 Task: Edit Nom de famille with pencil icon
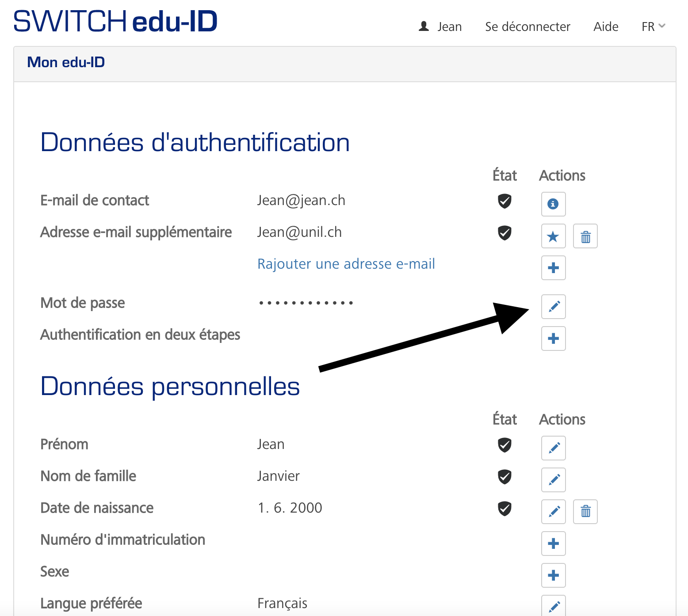(553, 479)
